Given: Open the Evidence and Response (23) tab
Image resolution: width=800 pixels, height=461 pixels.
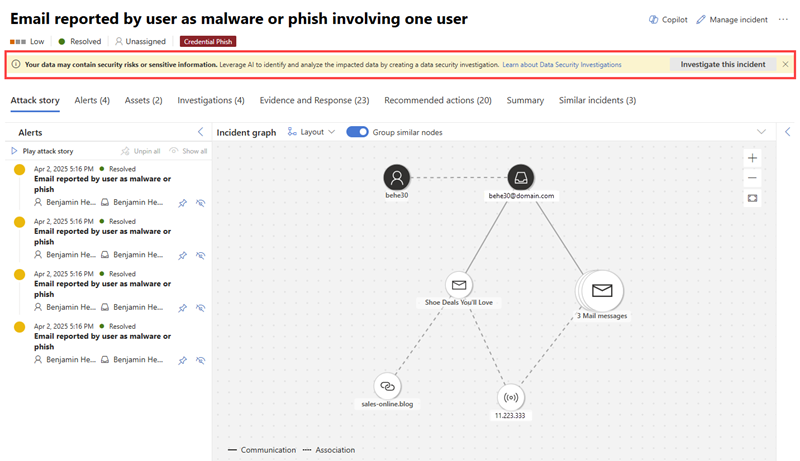Looking at the screenshot, I should (314, 100).
